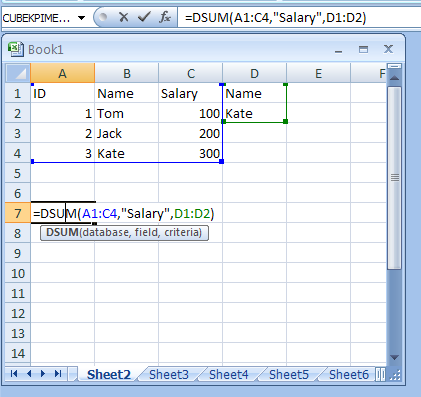Viewport: 421px width, 397px height.
Task: Select row 4 header
Action: pos(18,153)
